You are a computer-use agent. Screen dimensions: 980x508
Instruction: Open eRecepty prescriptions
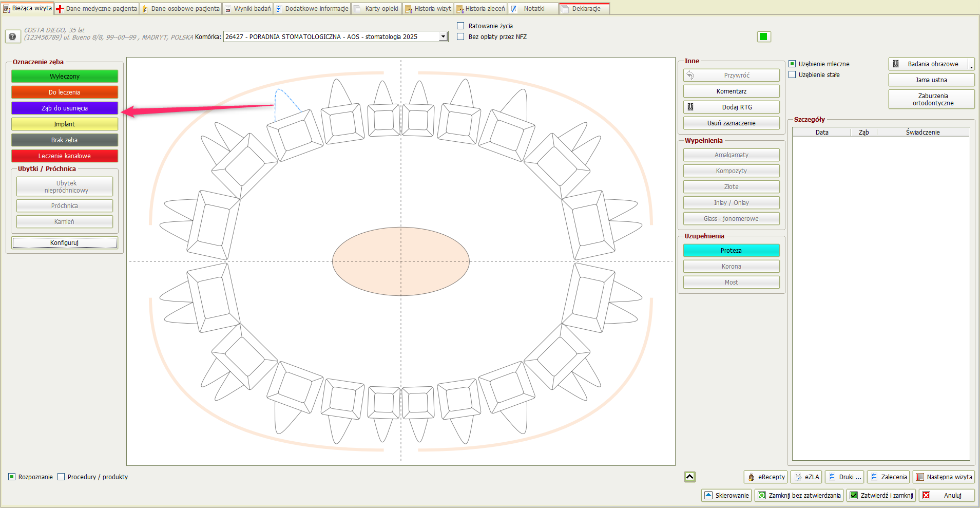pyautogui.click(x=765, y=477)
